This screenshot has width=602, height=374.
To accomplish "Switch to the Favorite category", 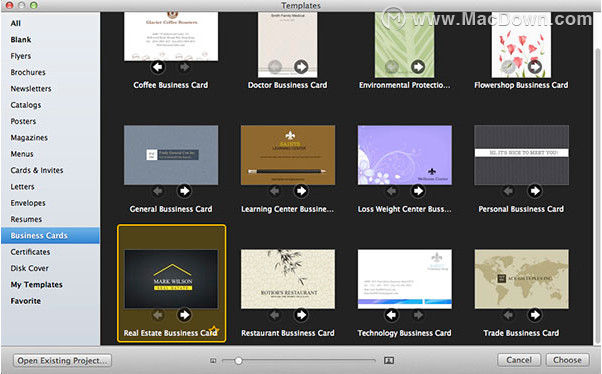I will pyautogui.click(x=25, y=301).
